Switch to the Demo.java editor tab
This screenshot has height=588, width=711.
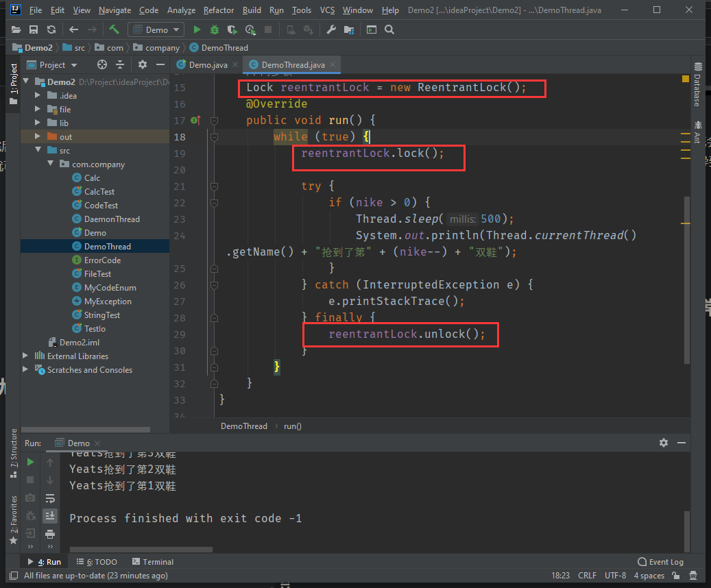click(x=208, y=65)
